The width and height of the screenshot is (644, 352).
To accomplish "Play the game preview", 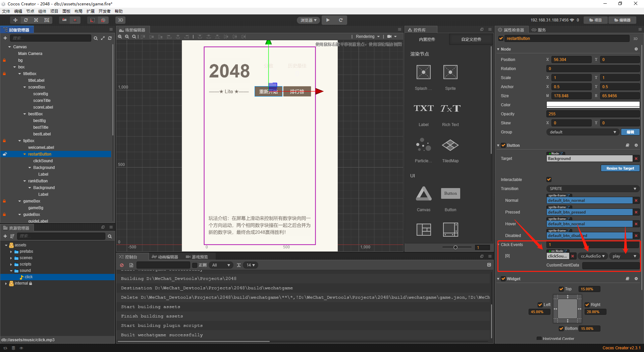I will point(328,20).
